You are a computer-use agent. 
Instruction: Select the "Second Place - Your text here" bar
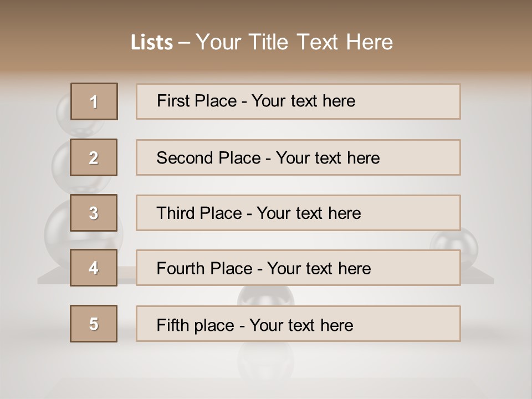tap(298, 157)
